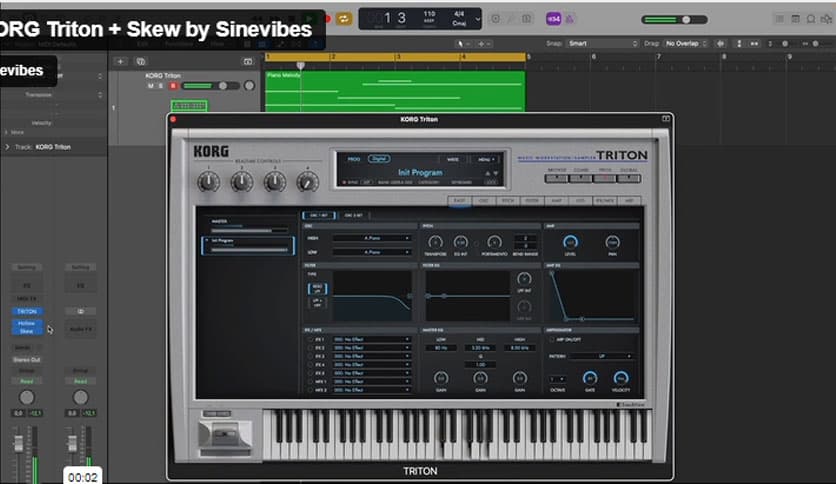Click the TRITON instrument slot in channel strip

pos(27,311)
